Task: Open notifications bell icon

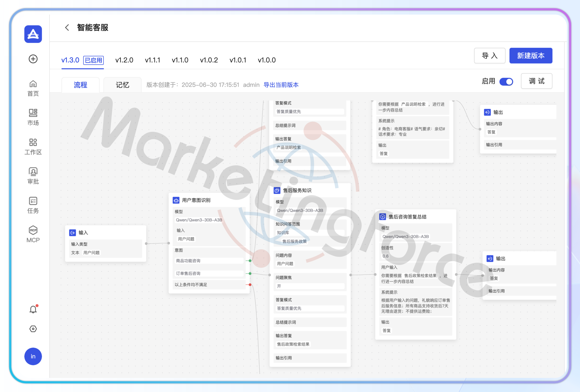Action: (33, 309)
